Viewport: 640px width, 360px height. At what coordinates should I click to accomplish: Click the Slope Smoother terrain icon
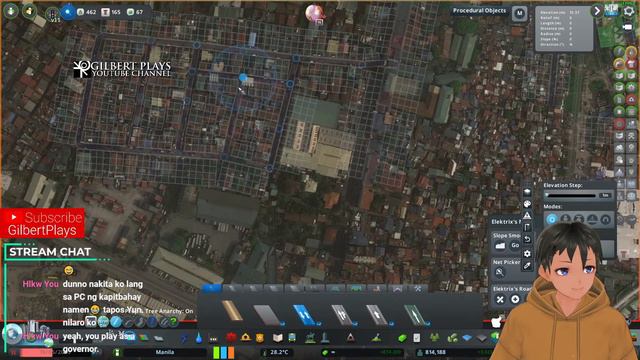click(x=500, y=246)
